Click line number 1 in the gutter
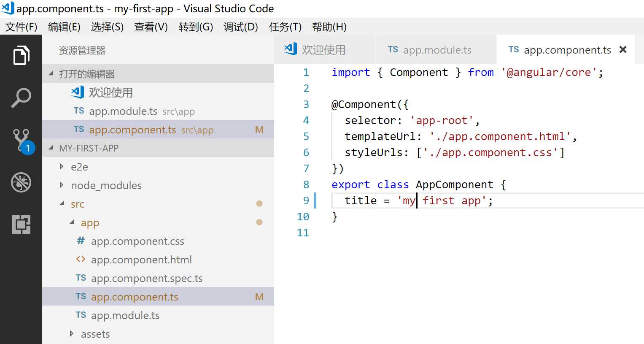 (306, 72)
